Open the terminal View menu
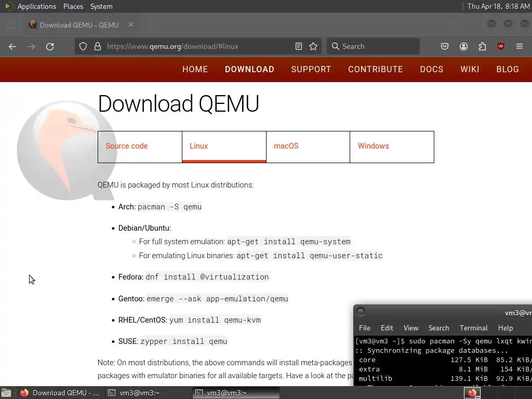 tap(411, 328)
